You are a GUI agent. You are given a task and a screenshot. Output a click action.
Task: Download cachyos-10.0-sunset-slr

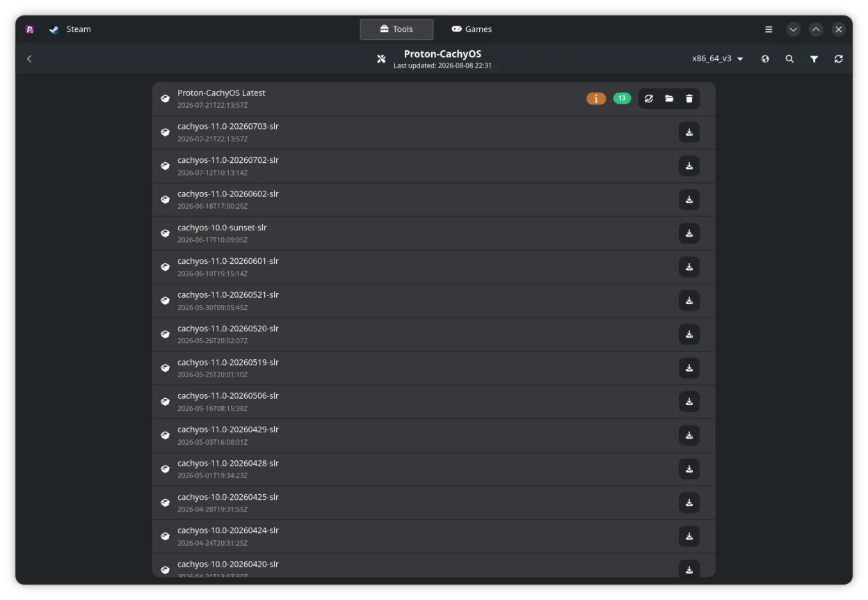689,233
